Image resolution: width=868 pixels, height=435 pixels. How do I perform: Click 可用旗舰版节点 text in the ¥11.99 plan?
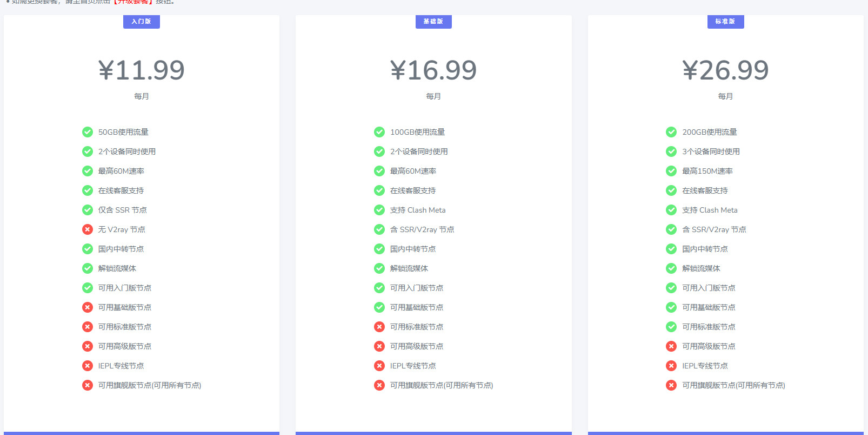[x=150, y=385]
